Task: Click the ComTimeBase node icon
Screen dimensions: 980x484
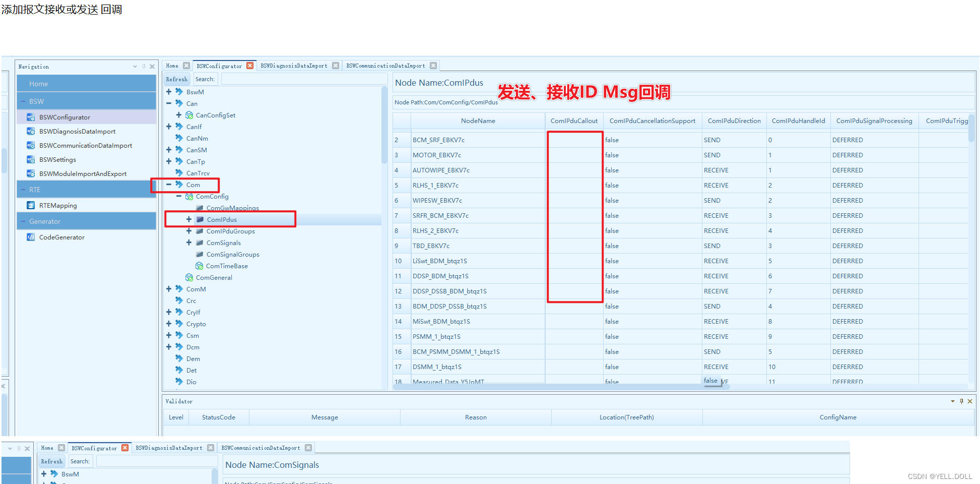Action: click(199, 266)
